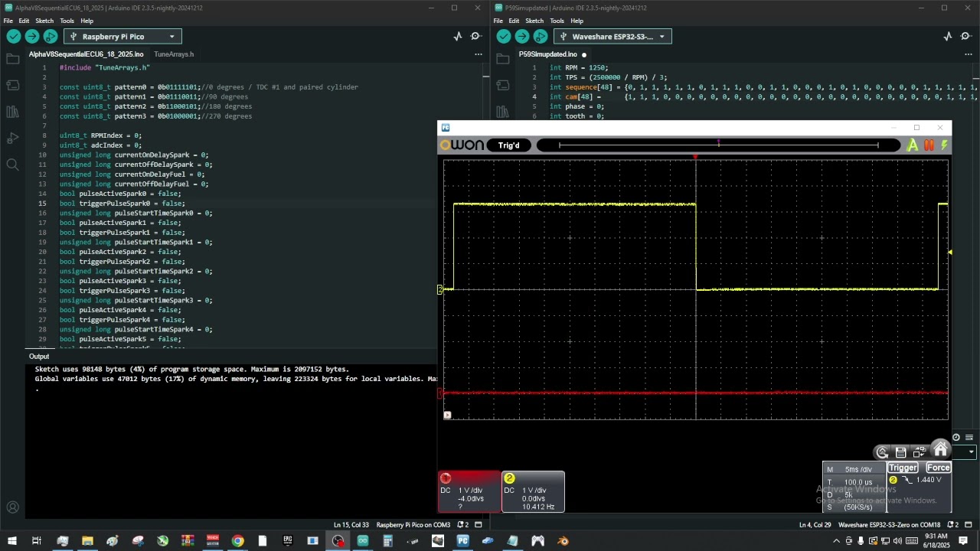
Task: Open Serial Monitor in the right Arduino window
Action: coord(965,37)
